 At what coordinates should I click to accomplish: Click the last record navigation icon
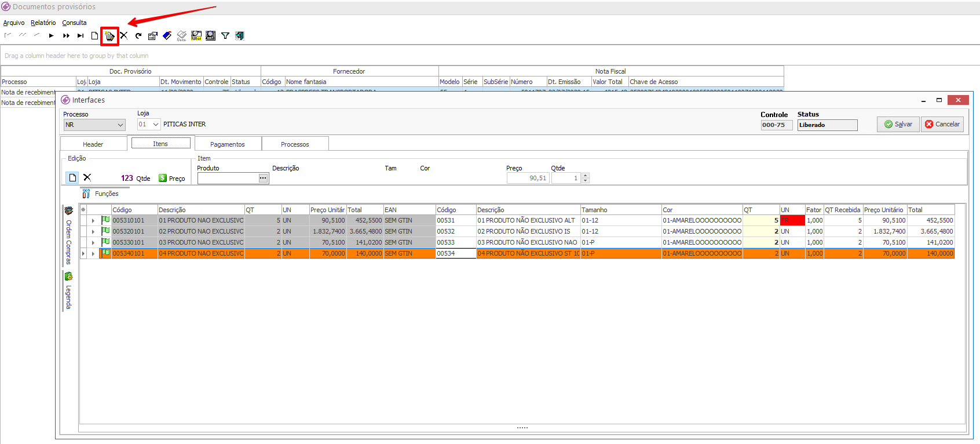81,36
